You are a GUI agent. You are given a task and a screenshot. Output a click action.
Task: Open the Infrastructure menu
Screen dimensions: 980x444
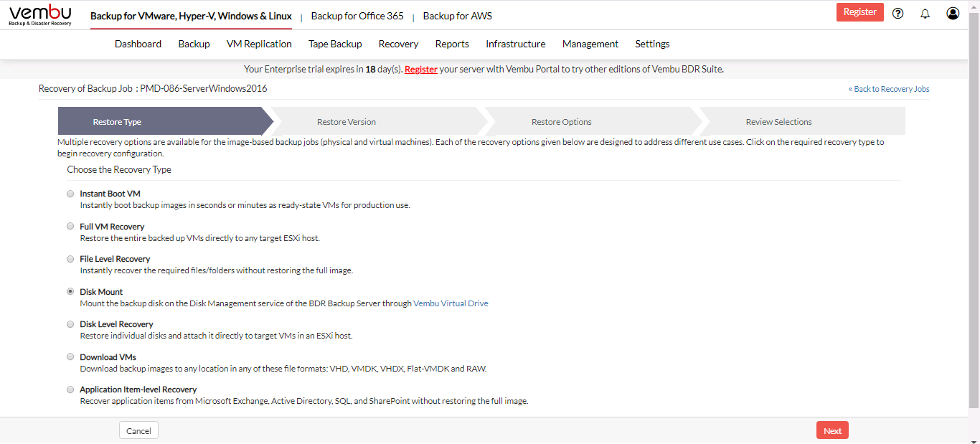(515, 44)
